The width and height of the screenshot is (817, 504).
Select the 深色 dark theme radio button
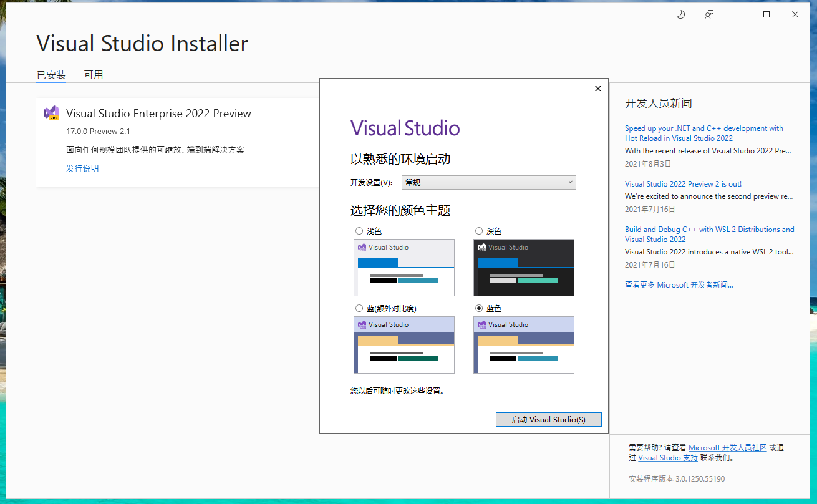point(479,231)
